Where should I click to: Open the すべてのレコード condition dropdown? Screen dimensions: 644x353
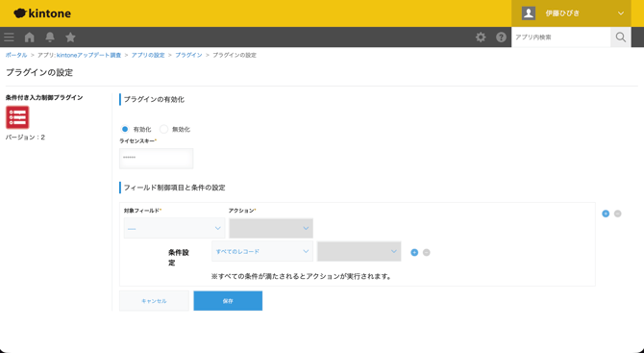[262, 251]
